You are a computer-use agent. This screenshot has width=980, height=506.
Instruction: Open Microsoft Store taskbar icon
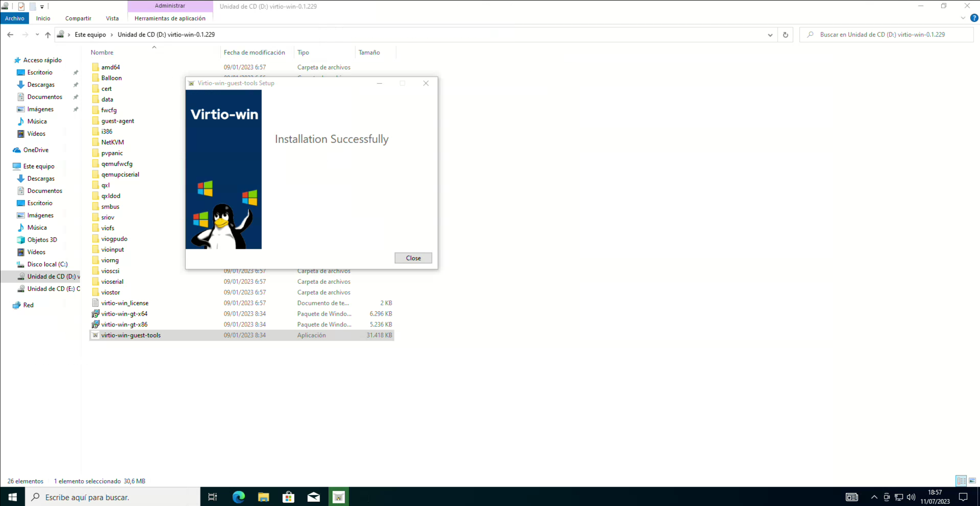(x=288, y=497)
